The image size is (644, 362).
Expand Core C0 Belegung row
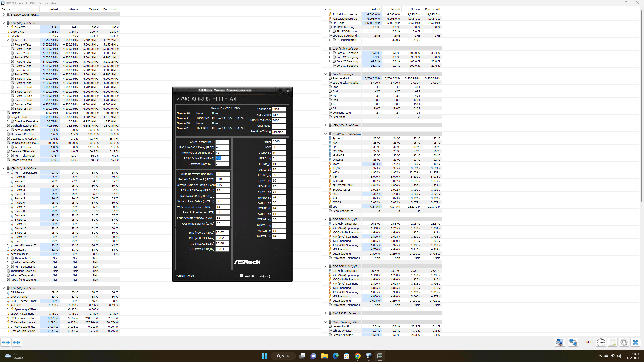point(329,53)
